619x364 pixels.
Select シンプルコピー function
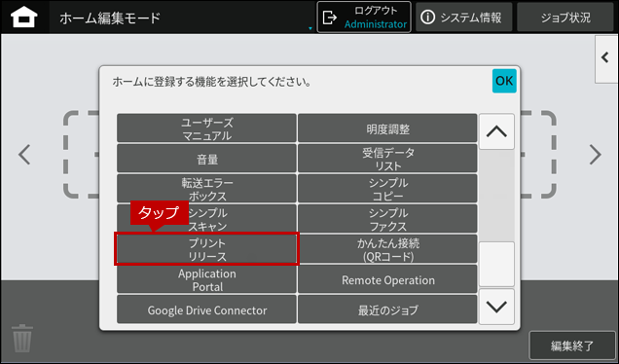(x=387, y=189)
